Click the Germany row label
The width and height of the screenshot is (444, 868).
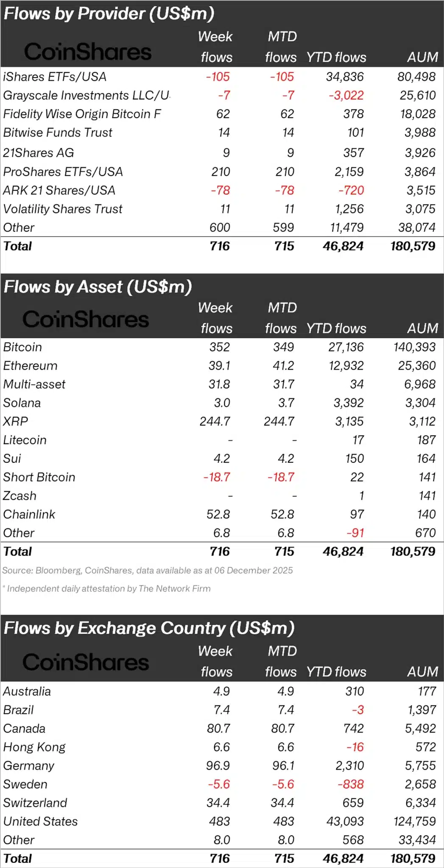pyautogui.click(x=29, y=765)
